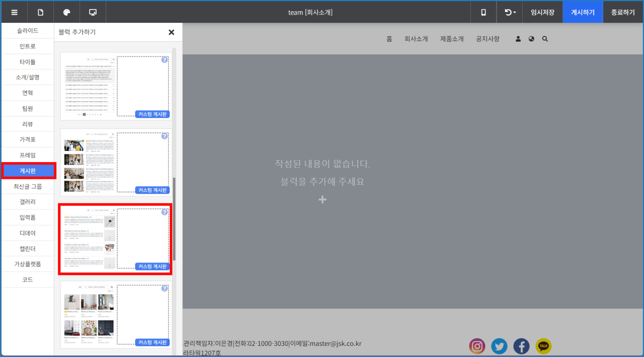Click the search magnifier icon in navigation
This screenshot has width=644, height=357.
point(545,39)
